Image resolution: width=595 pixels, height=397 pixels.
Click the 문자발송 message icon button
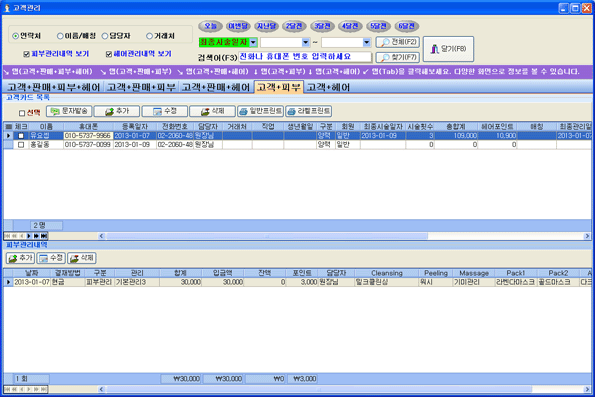(69, 111)
